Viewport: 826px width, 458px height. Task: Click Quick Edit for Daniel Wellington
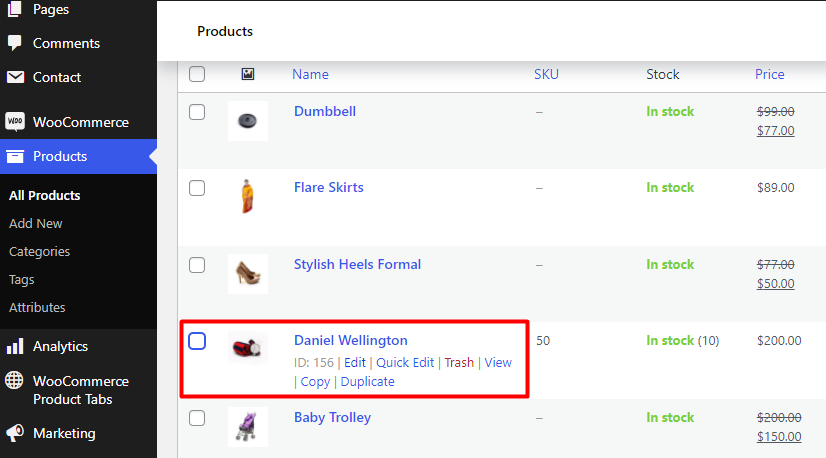point(405,363)
